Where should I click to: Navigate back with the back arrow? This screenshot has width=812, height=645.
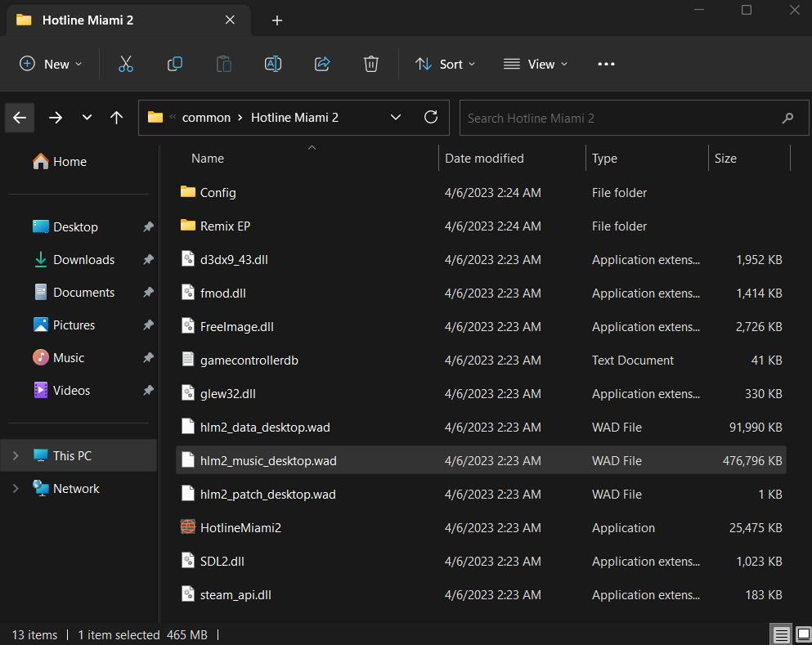point(20,118)
